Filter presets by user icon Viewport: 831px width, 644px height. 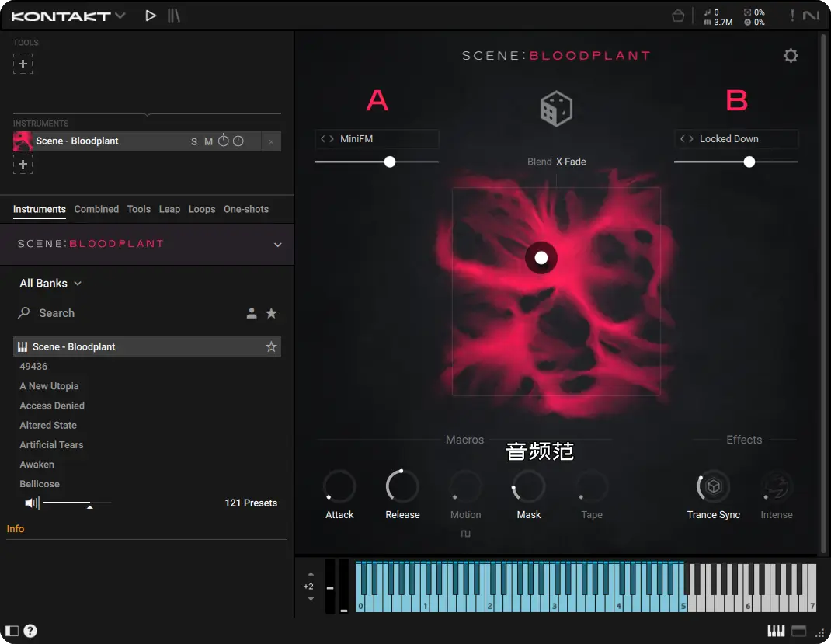click(252, 313)
